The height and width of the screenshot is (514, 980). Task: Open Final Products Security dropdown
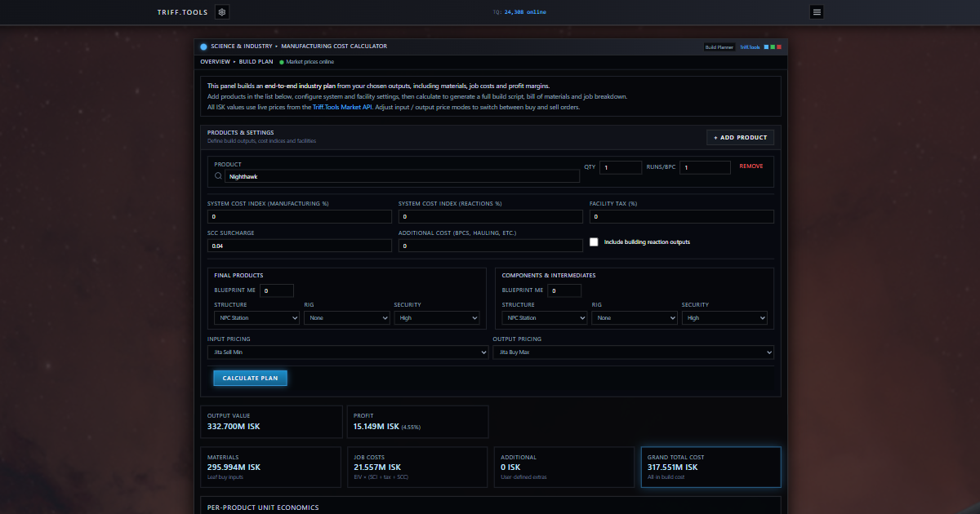point(437,317)
